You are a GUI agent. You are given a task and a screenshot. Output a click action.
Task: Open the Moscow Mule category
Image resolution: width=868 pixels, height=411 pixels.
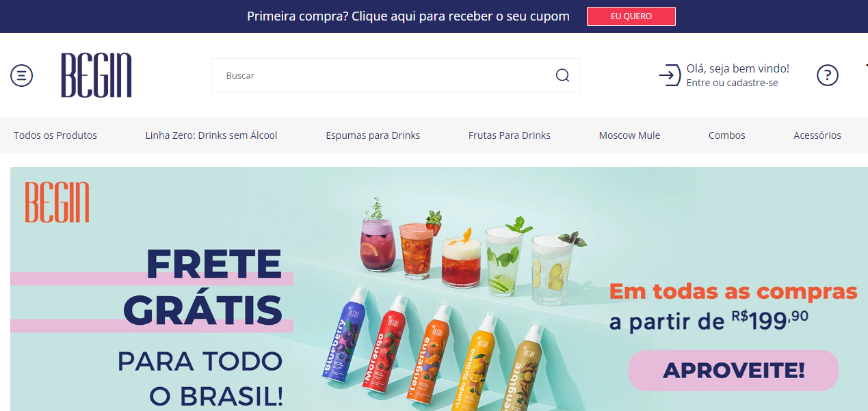(629, 135)
